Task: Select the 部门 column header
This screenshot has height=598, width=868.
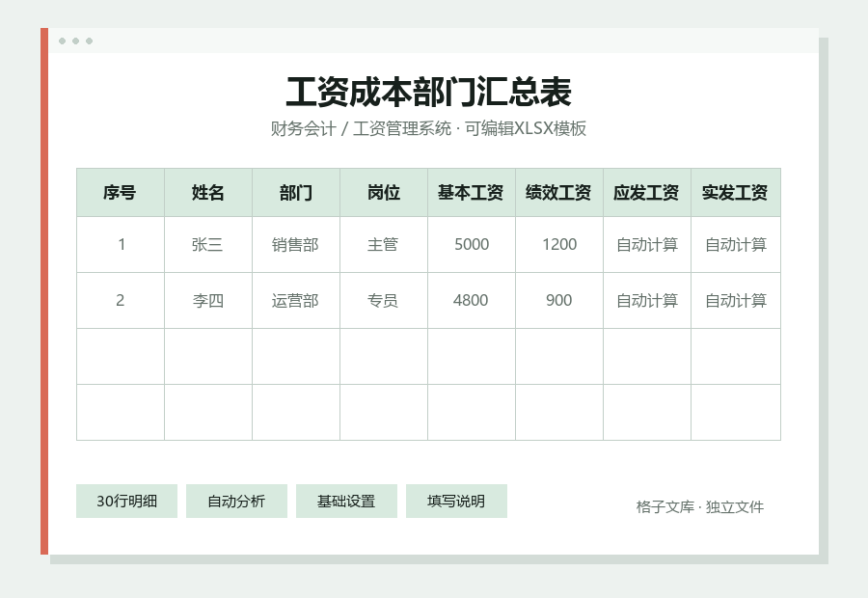Action: click(296, 193)
